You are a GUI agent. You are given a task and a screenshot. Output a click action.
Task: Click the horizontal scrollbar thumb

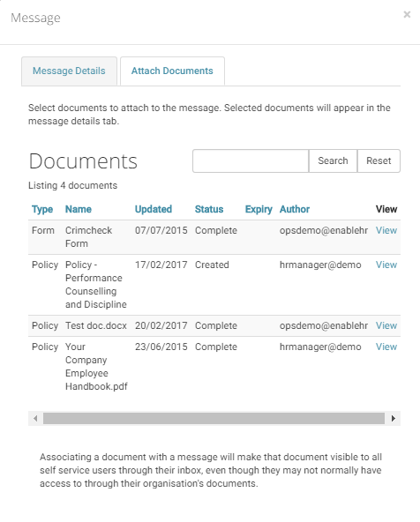coord(214,418)
